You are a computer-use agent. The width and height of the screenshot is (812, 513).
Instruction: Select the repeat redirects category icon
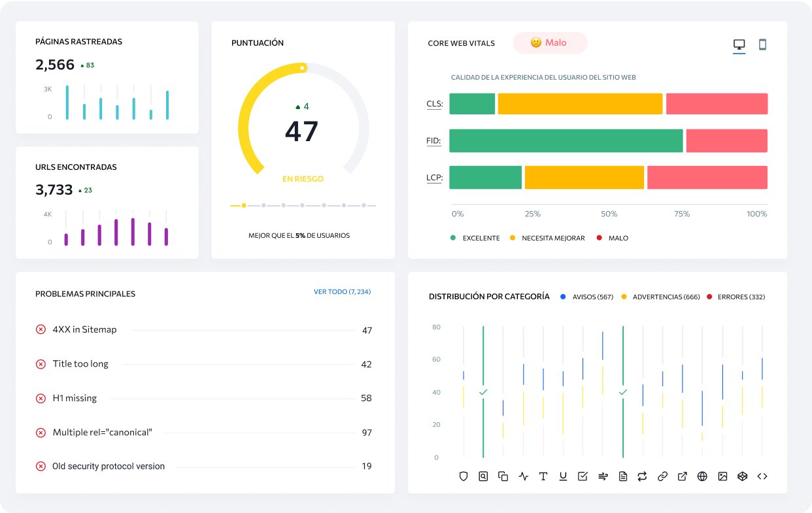coord(643,476)
